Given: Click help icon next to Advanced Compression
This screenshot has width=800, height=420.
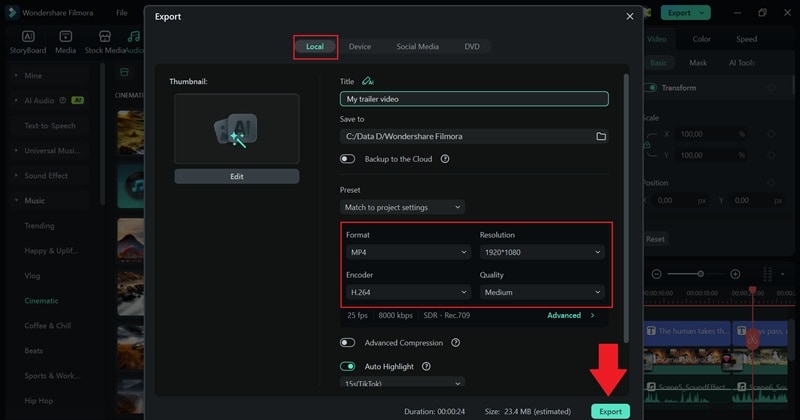Looking at the screenshot, I should (x=455, y=343).
